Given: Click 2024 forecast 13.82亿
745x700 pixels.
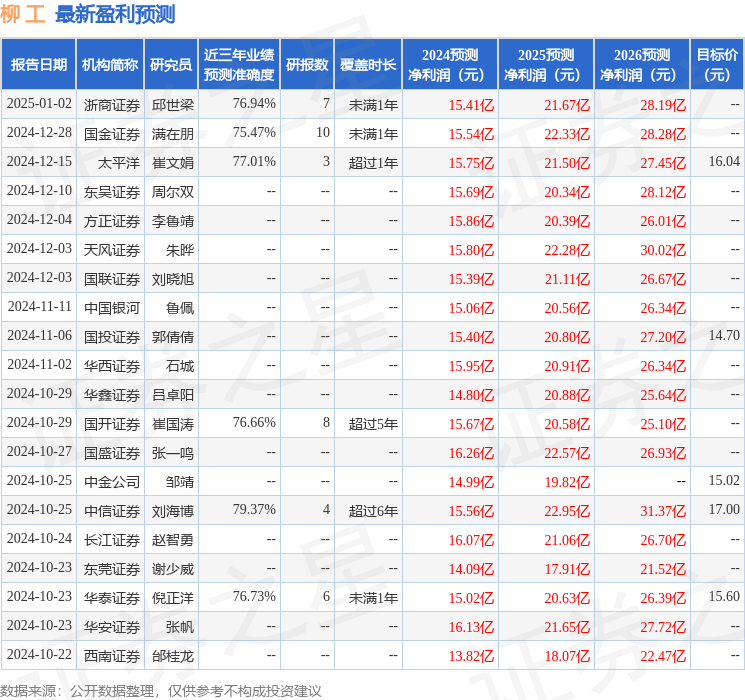Looking at the screenshot, I should click(x=471, y=656).
